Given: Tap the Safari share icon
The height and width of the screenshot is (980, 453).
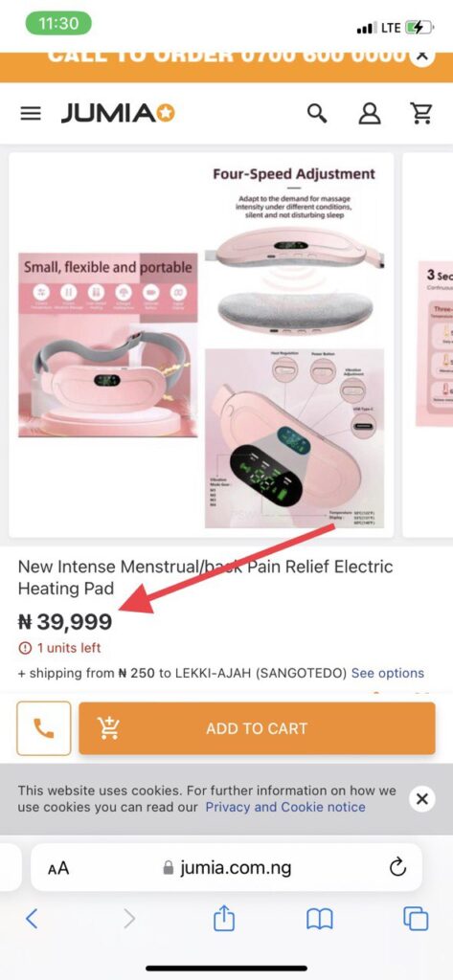Looking at the screenshot, I should (x=224, y=918).
